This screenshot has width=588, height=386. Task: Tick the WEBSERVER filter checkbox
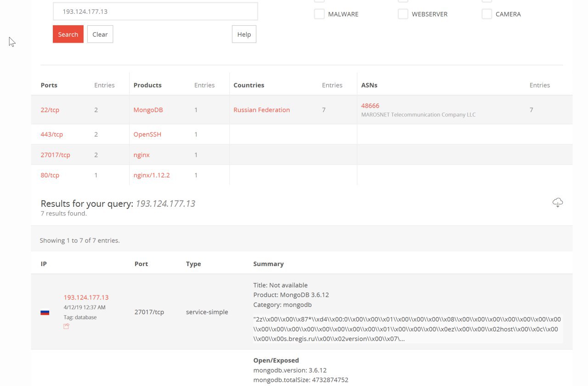(403, 14)
